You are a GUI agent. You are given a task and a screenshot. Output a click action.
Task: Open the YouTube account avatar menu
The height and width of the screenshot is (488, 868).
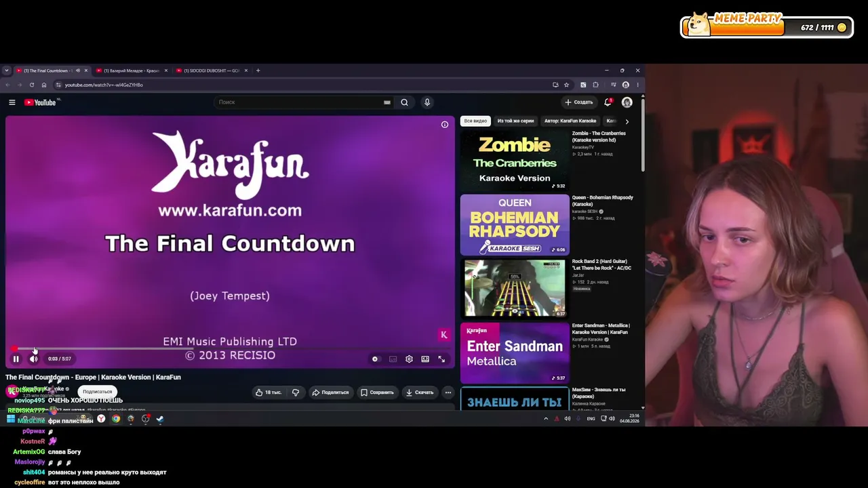pos(627,102)
